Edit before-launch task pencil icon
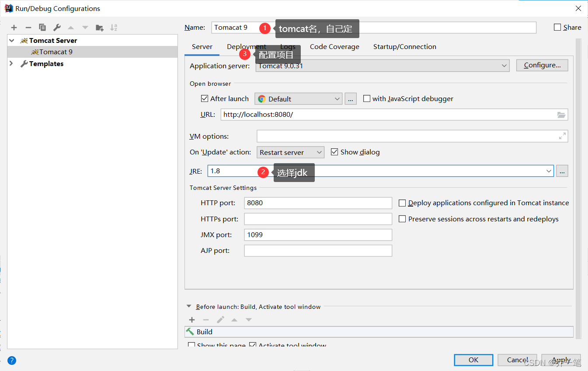The width and height of the screenshot is (588, 371). point(220,320)
